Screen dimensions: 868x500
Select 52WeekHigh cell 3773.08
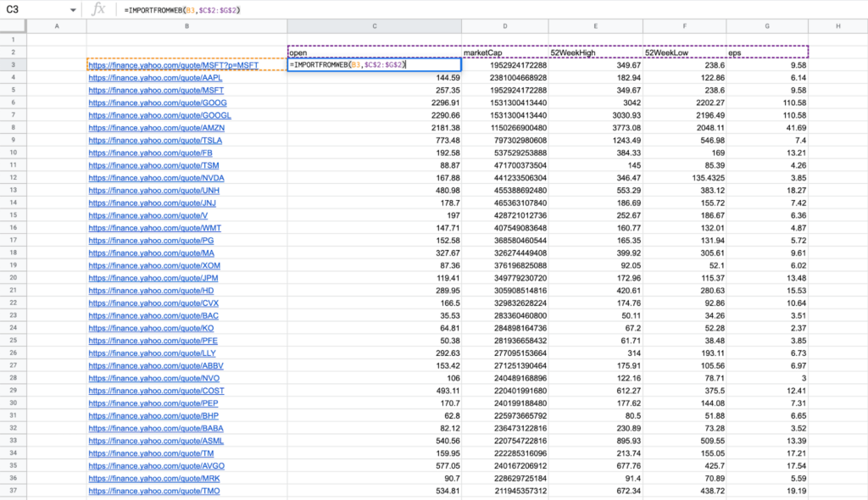point(596,128)
